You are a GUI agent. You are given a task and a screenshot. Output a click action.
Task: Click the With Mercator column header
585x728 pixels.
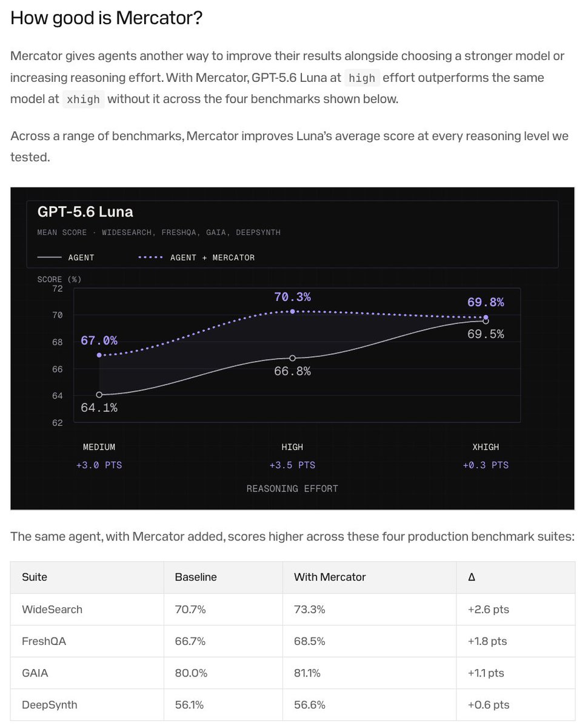(x=330, y=577)
